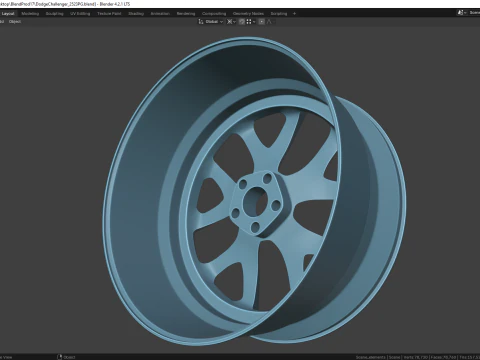Switch to the Shading workspace

coord(136,14)
